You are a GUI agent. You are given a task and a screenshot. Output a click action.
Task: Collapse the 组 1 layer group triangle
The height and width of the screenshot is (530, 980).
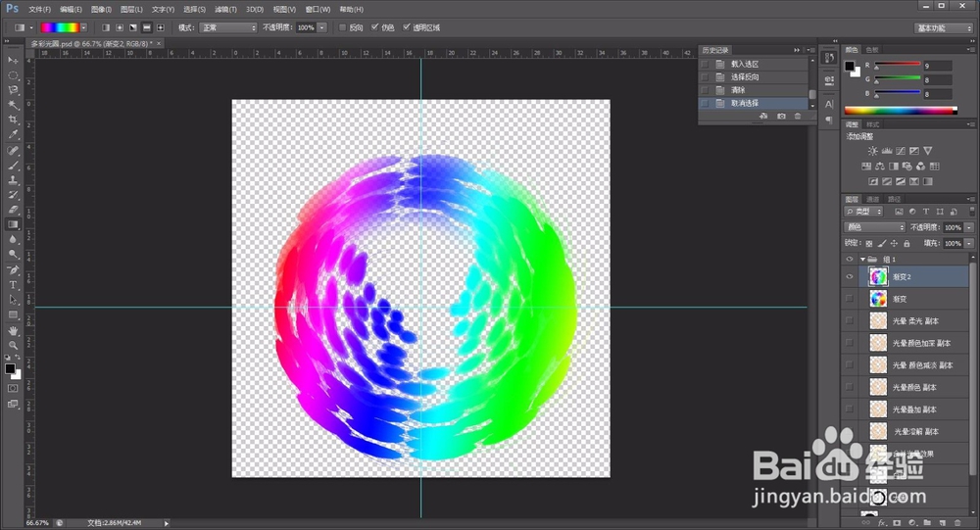click(x=863, y=259)
